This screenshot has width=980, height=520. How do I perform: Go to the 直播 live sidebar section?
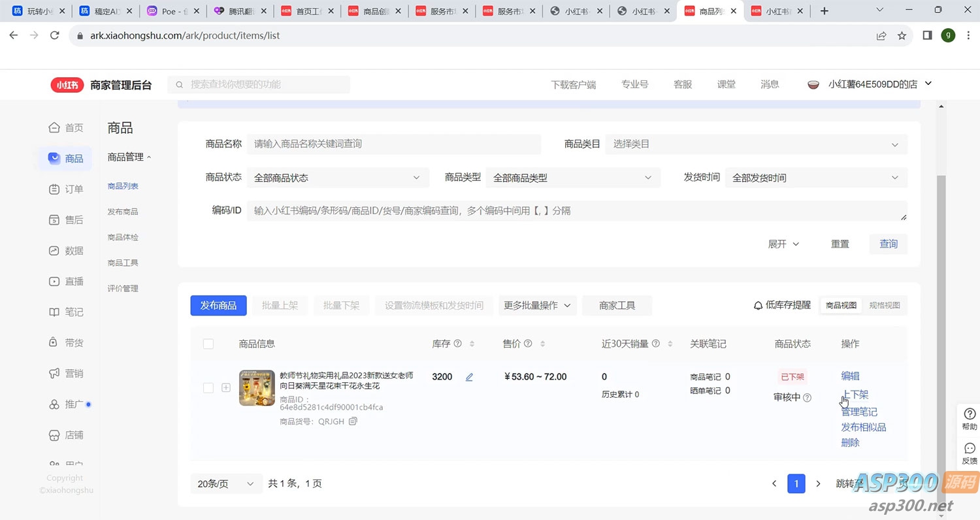pos(66,282)
